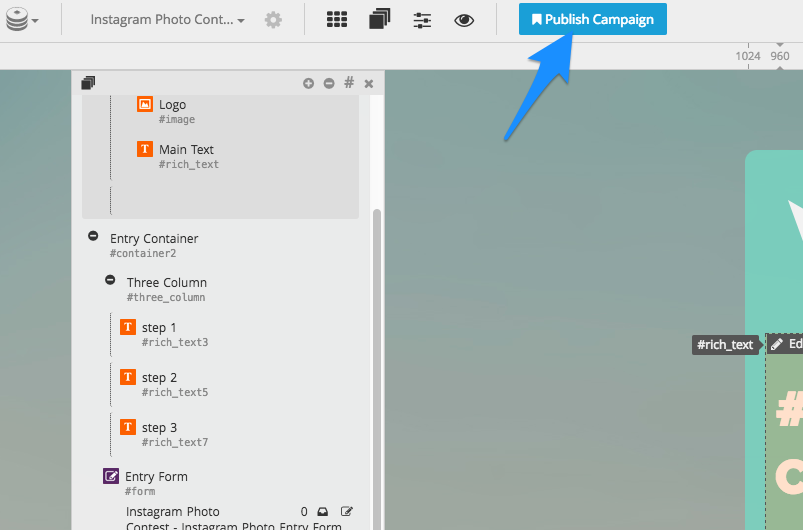
Task: Select the Logo image layer
Action: (172, 104)
